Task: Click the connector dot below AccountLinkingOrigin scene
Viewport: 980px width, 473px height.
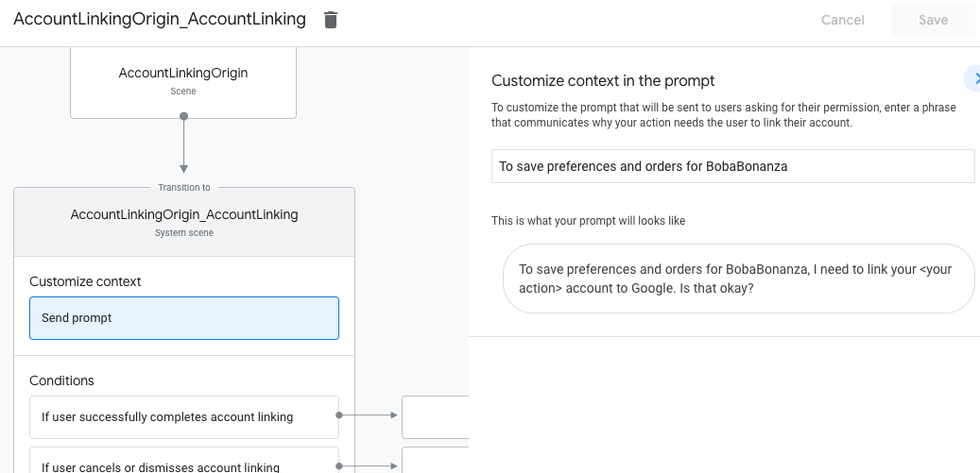Action: [183, 116]
